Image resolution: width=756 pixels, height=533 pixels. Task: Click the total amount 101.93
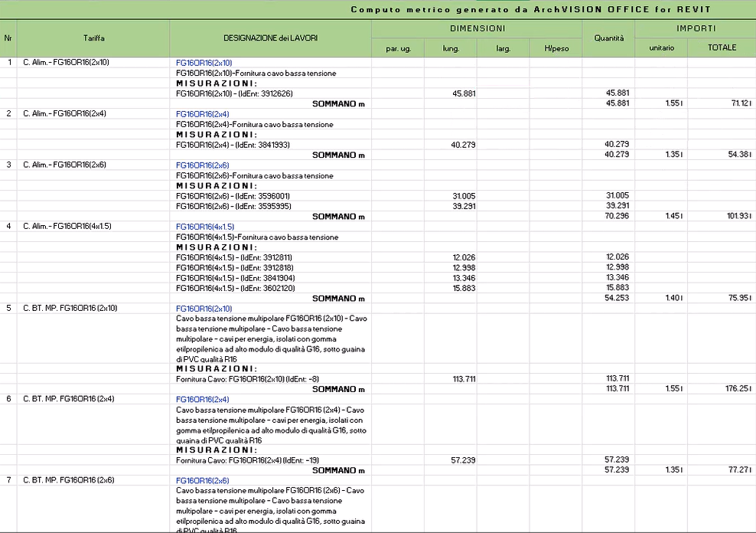click(x=739, y=216)
